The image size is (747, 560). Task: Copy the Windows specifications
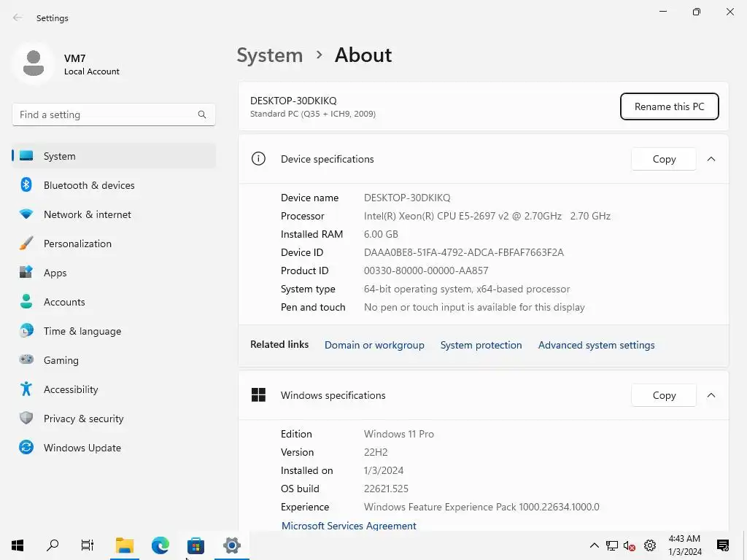coord(664,395)
